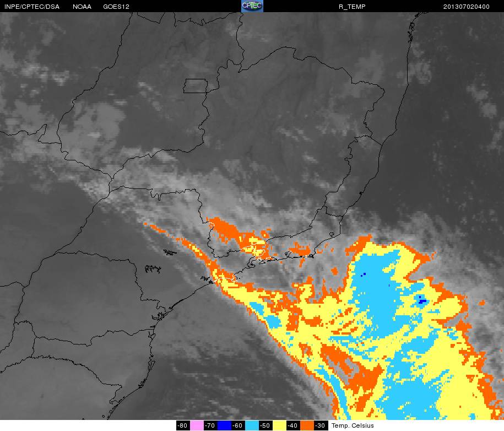
Task: Click the small rectangular district outline on map
Action: click(x=196, y=86)
